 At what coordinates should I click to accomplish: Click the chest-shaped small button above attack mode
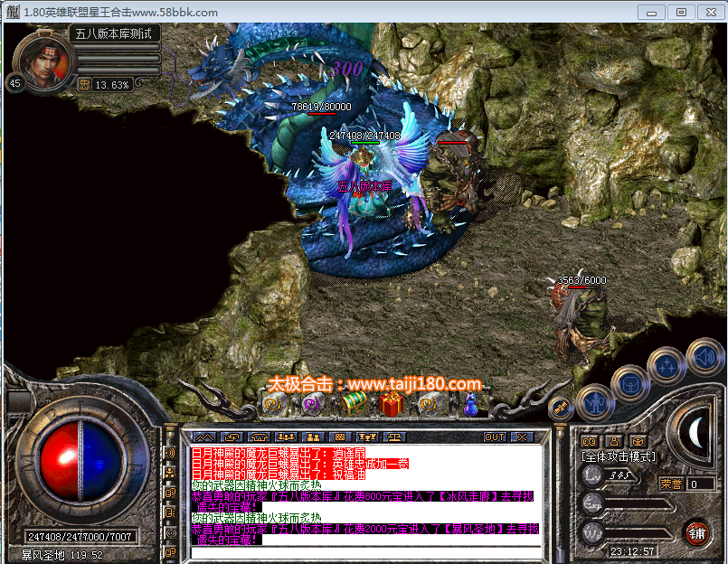tap(638, 441)
